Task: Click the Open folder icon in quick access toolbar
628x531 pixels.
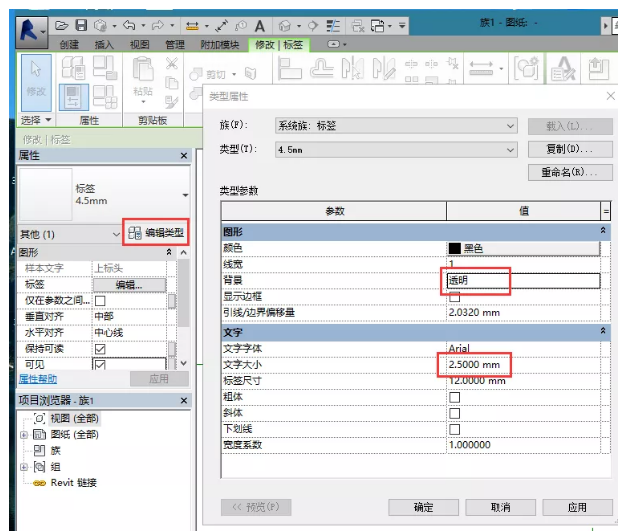Action: (x=62, y=26)
